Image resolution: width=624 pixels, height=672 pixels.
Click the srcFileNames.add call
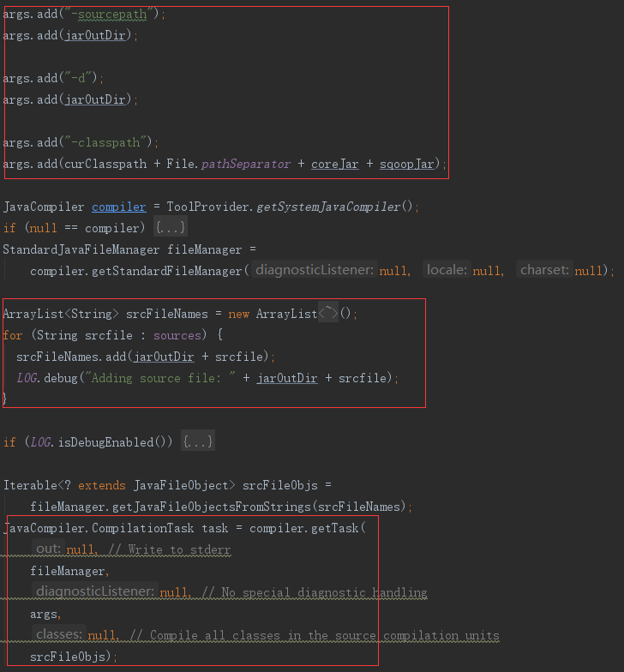pos(71,357)
